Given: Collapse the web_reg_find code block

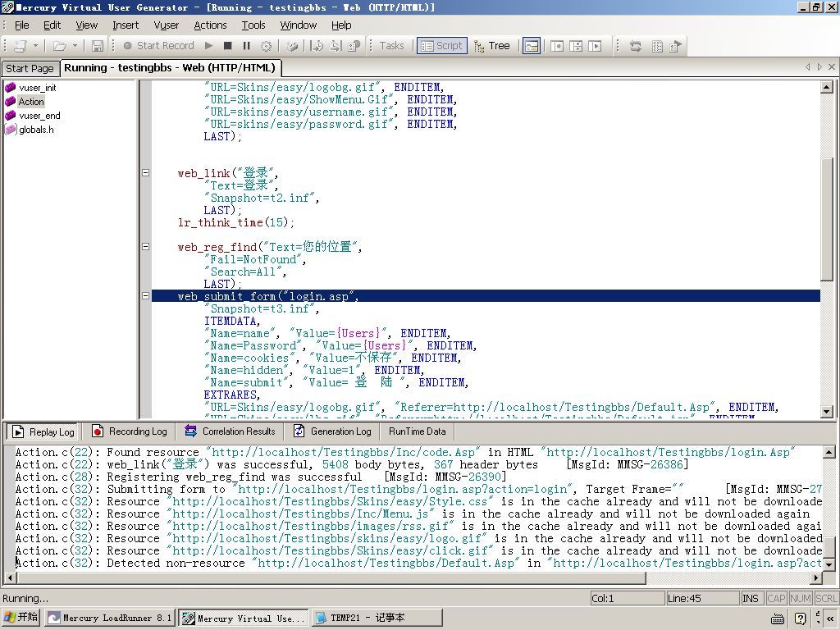Looking at the screenshot, I should point(145,247).
